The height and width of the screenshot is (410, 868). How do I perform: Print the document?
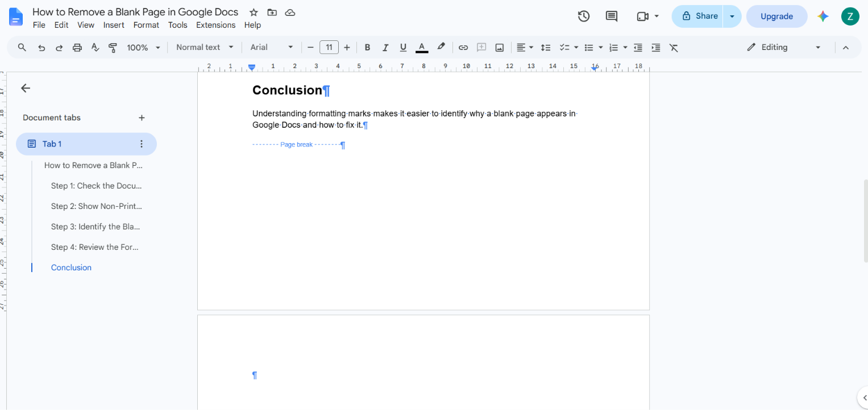click(77, 48)
